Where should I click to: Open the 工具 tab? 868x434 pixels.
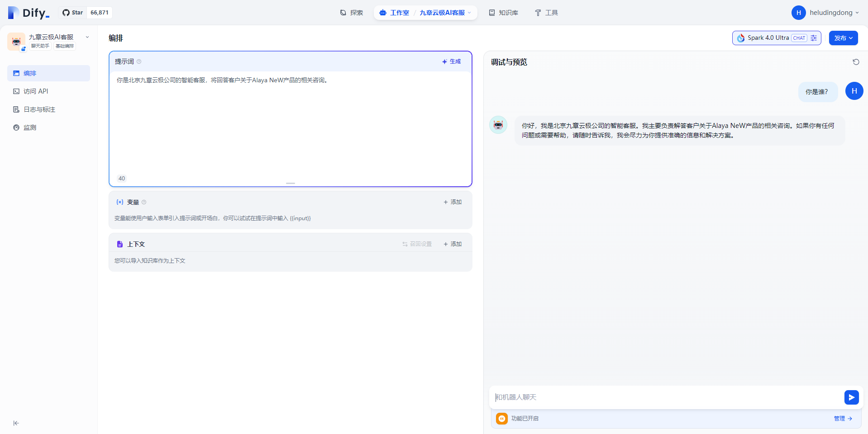tap(546, 13)
